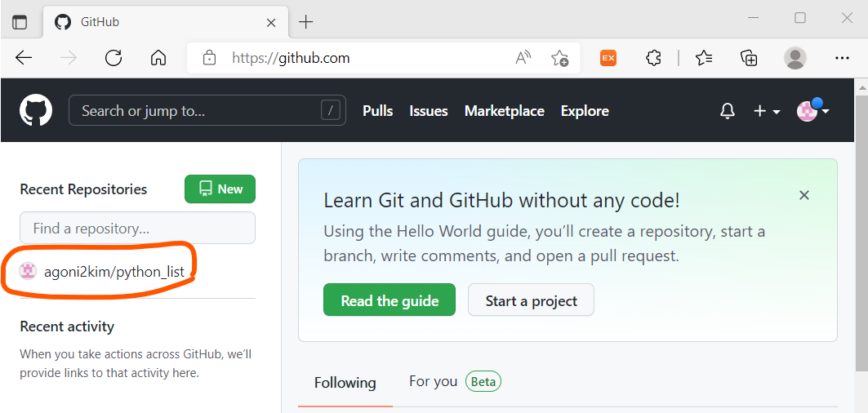
Task: Focus the Search or jump to field
Action: pyautogui.click(x=207, y=111)
